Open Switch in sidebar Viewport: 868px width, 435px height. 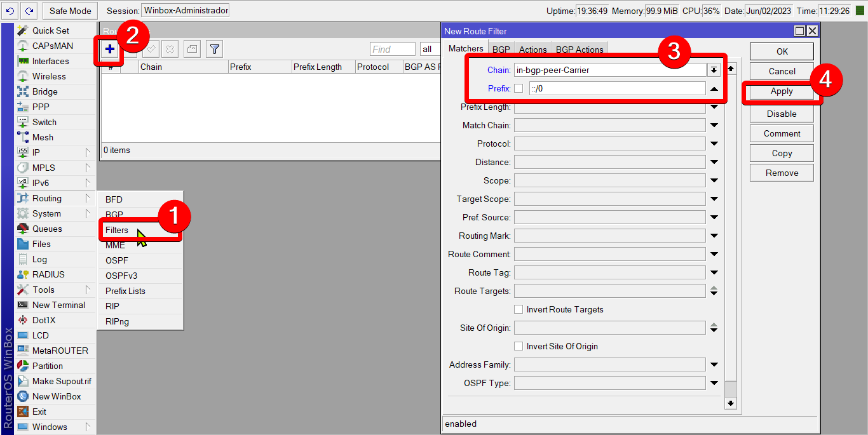[55, 122]
